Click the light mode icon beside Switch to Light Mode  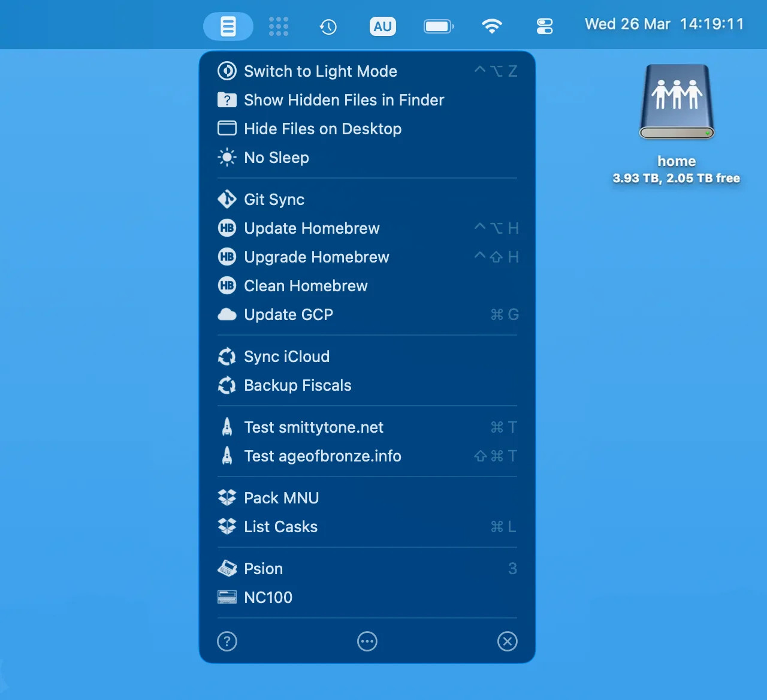tap(227, 71)
